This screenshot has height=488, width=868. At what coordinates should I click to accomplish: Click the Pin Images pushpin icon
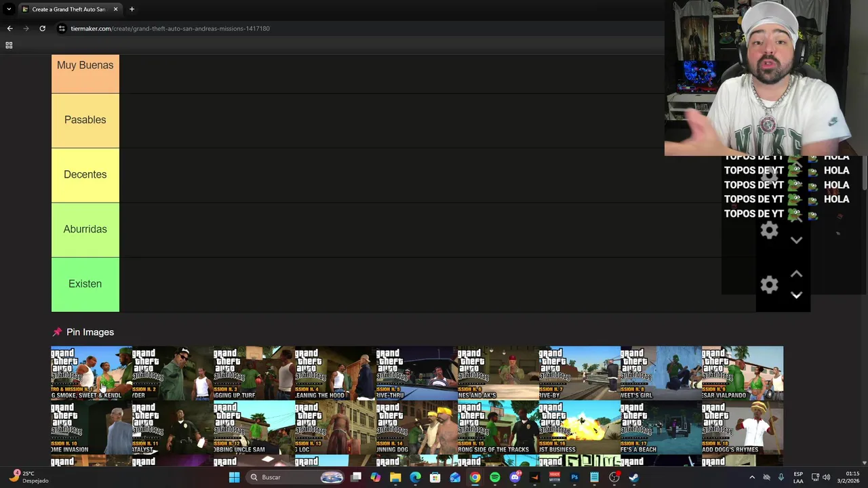click(57, 332)
